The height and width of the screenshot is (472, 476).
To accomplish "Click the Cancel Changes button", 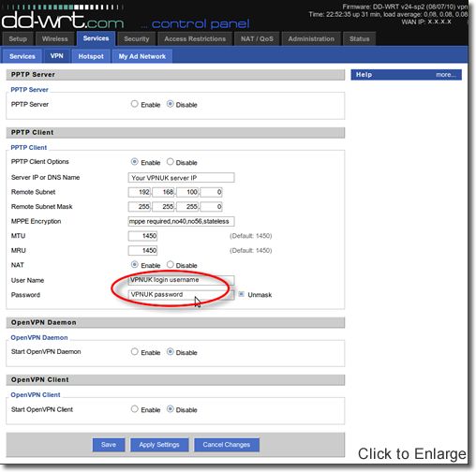I will tap(227, 445).
